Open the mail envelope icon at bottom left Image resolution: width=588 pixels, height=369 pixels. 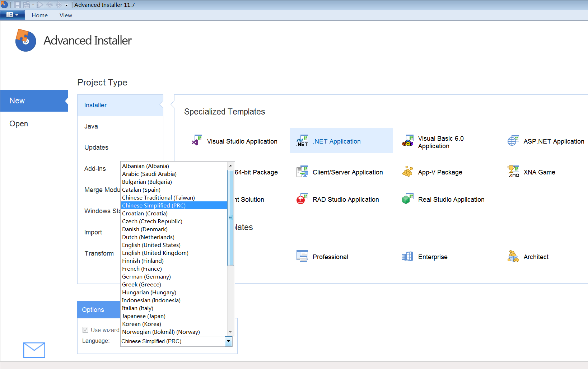(34, 350)
